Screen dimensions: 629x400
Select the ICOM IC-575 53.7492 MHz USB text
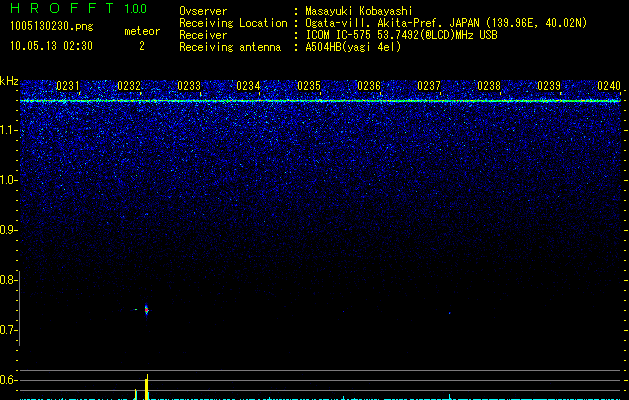point(401,35)
